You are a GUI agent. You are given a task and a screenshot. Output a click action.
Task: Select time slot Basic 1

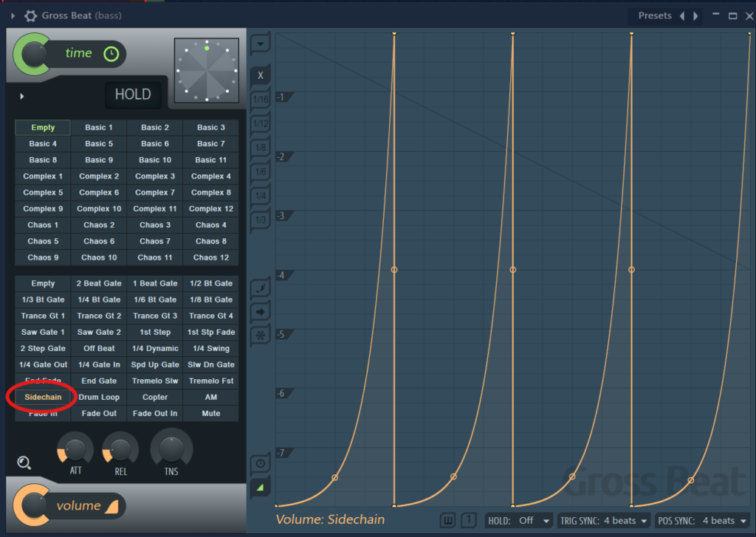tap(99, 128)
